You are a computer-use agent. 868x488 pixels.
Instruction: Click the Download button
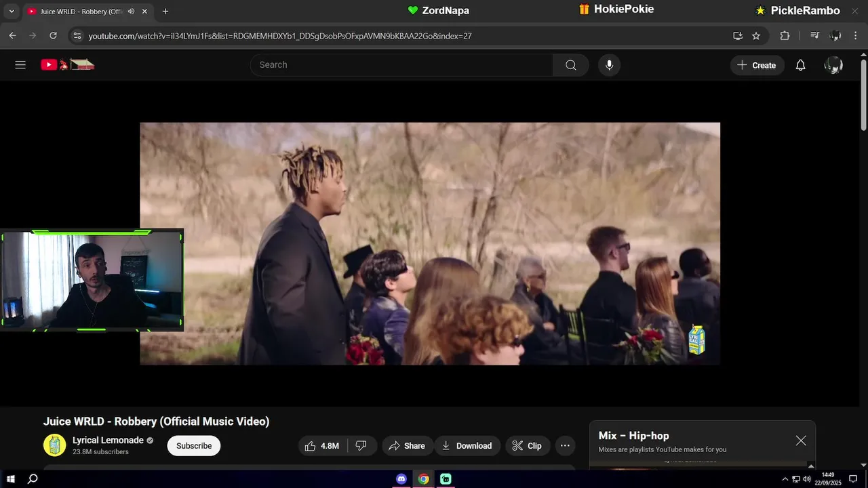point(467,445)
